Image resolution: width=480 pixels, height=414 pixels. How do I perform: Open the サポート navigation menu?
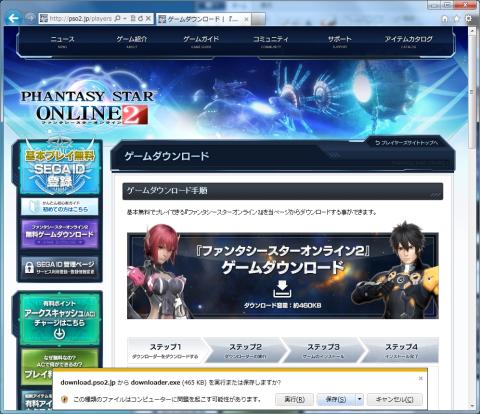click(x=340, y=41)
